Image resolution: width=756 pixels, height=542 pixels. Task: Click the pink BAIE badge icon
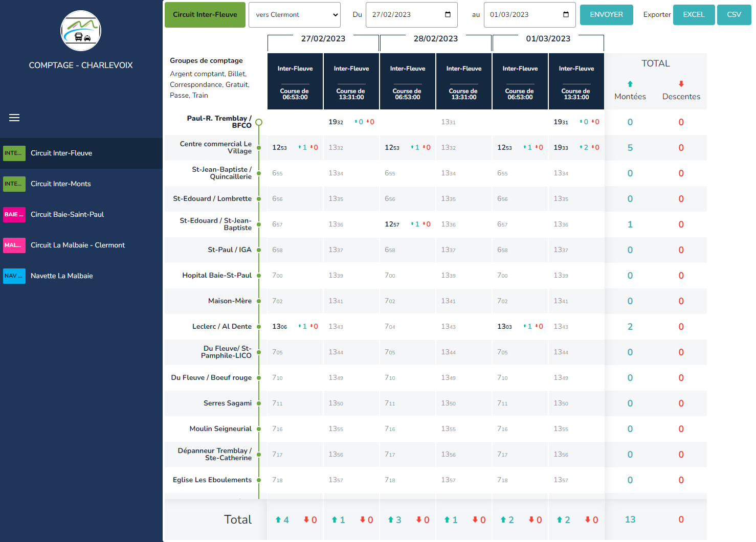(14, 215)
